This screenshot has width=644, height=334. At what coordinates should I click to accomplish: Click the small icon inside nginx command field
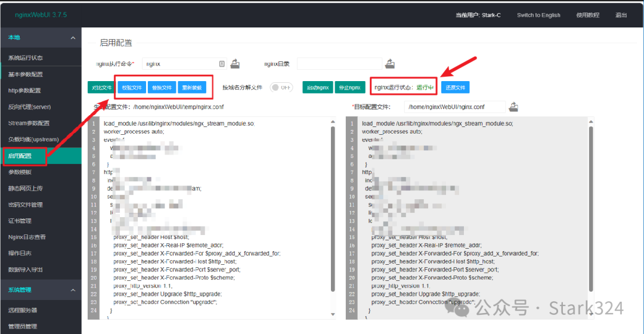click(x=222, y=63)
